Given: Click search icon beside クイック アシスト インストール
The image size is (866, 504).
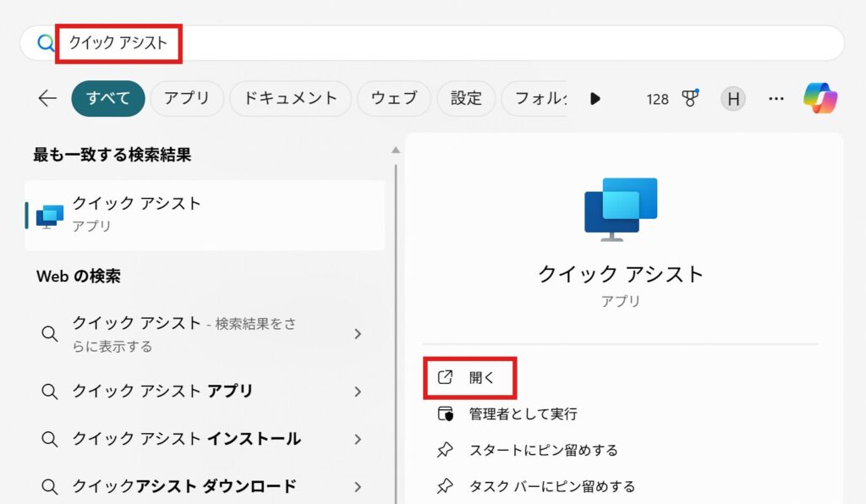Looking at the screenshot, I should pyautogui.click(x=50, y=440).
